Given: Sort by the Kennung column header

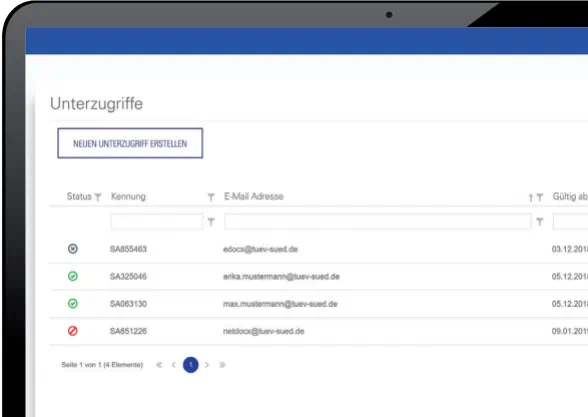Looking at the screenshot, I should (128, 196).
